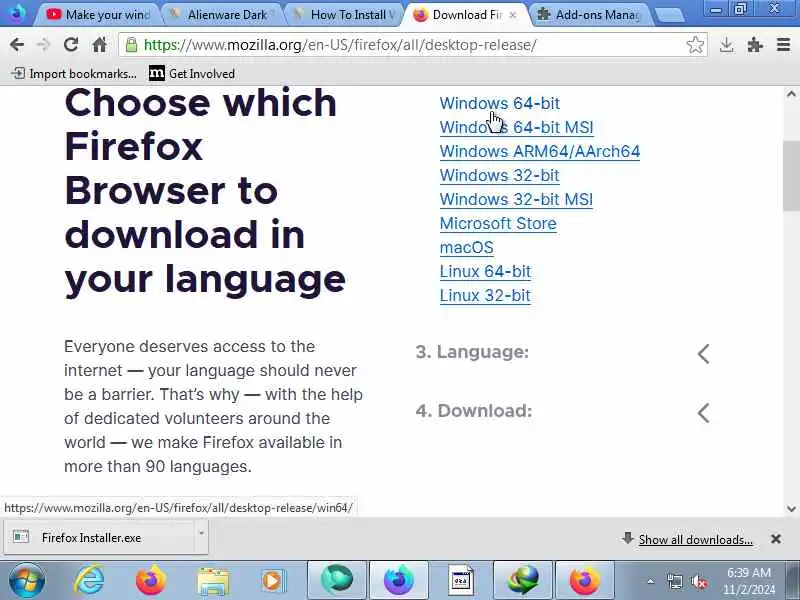Click the vertical scrollbar thumb
The image size is (800, 600).
tap(791, 175)
